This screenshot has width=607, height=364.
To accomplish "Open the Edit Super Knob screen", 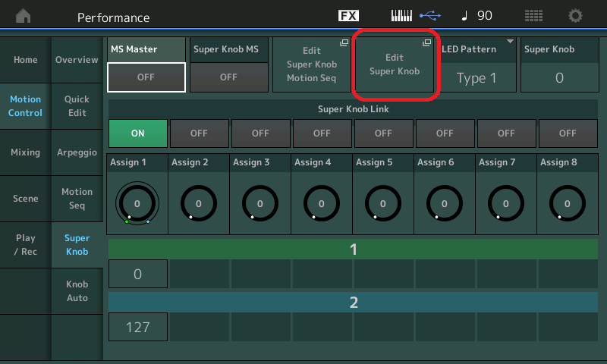I will [394, 66].
